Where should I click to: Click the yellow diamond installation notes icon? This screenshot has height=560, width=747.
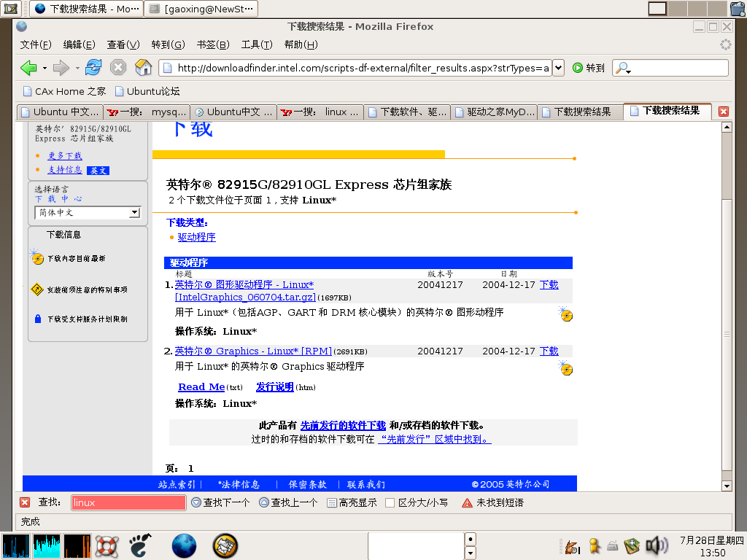(37, 289)
